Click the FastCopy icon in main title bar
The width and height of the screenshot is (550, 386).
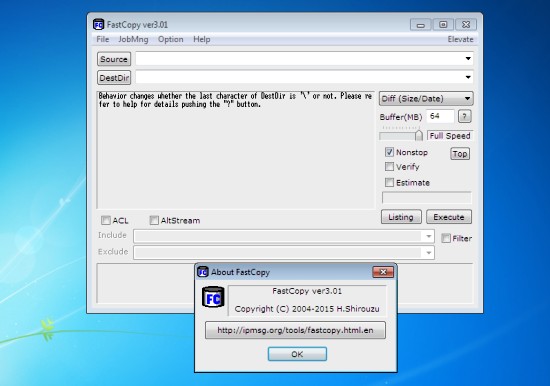coord(99,25)
